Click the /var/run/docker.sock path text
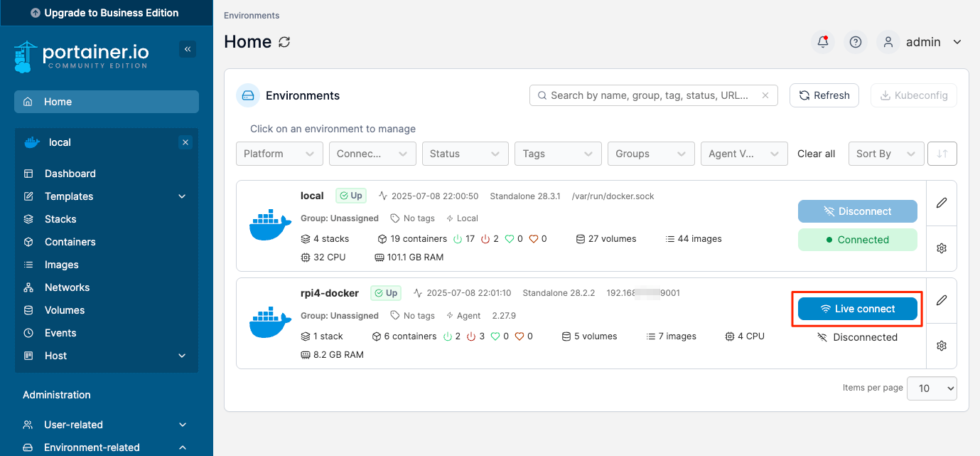 click(613, 196)
